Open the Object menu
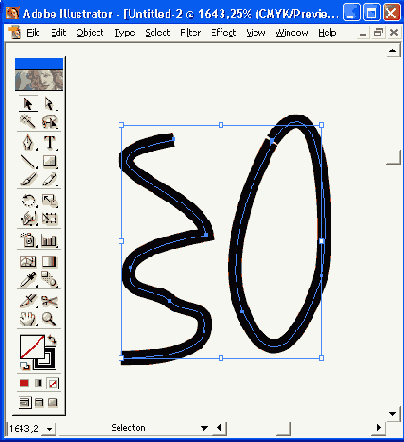The image size is (404, 442). coord(90,33)
